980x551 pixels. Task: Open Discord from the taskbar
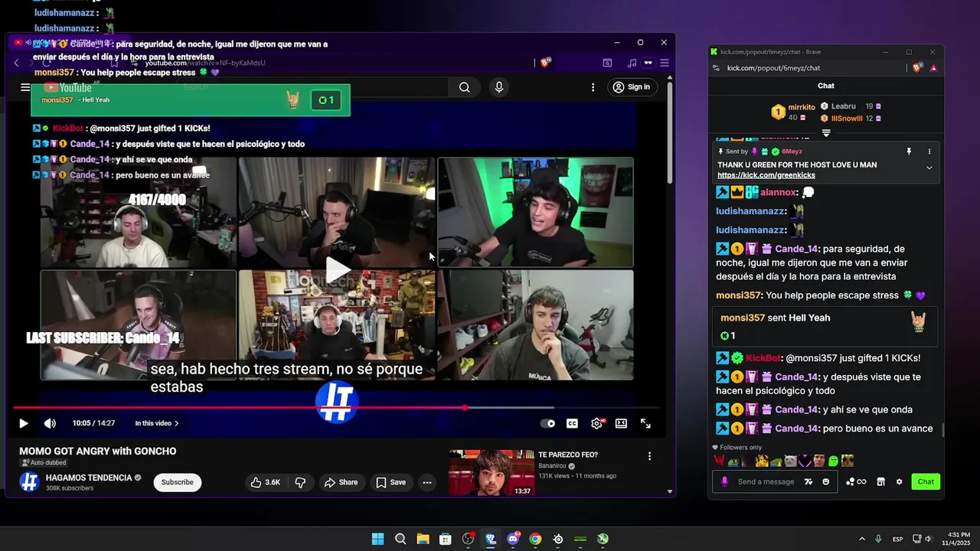pyautogui.click(x=513, y=539)
